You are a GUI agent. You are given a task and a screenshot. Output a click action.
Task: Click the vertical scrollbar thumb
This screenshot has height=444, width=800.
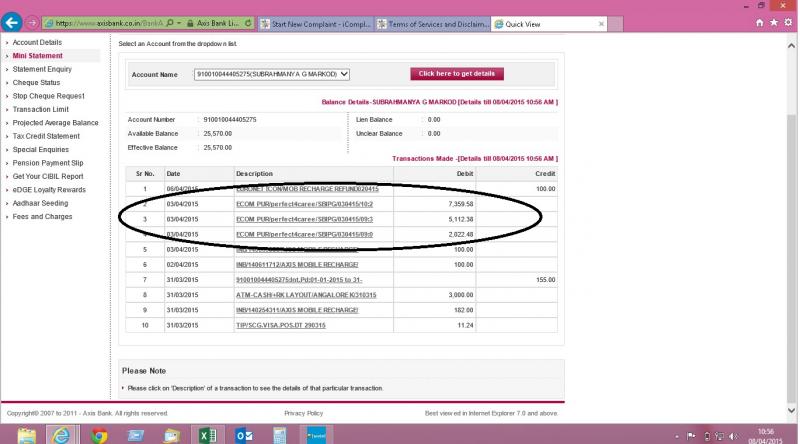click(x=791, y=258)
